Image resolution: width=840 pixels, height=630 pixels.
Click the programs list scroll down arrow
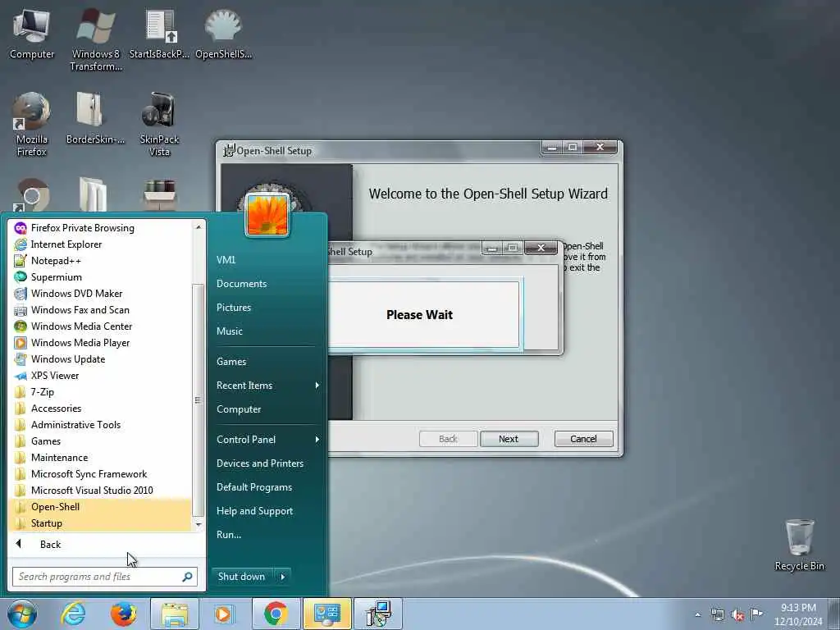[x=199, y=524]
